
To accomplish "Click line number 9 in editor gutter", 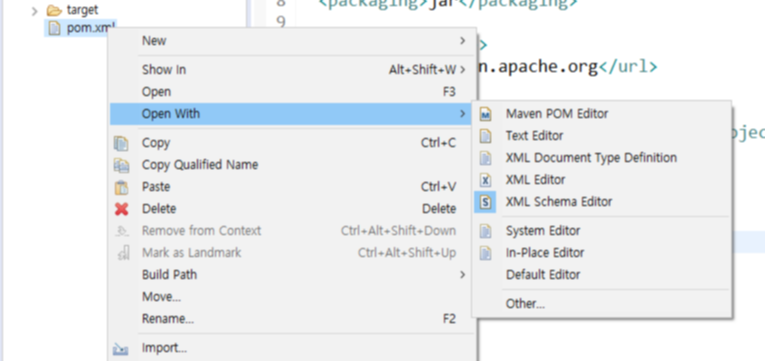I will pyautogui.click(x=281, y=22).
